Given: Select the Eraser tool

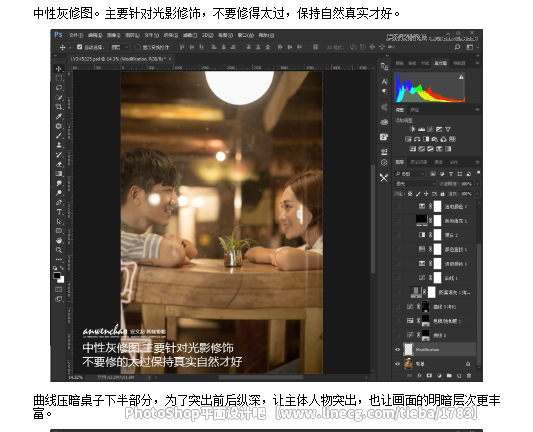Looking at the screenshot, I should click(x=59, y=164).
